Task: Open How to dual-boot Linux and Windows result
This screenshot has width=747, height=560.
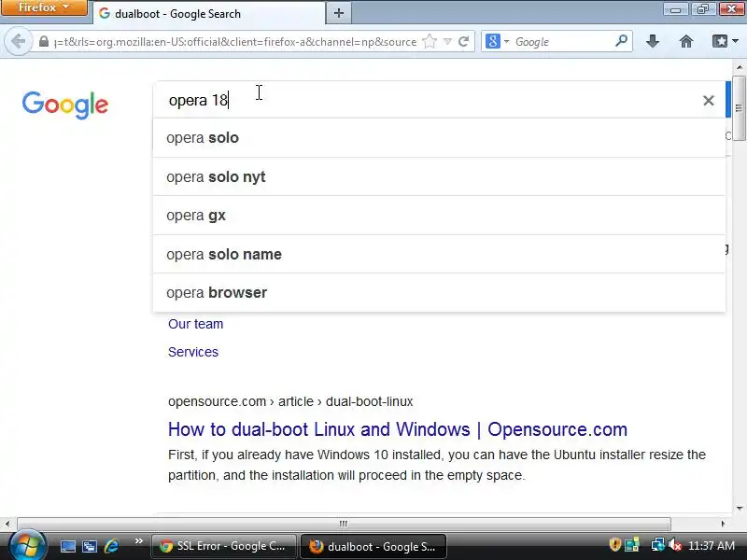Action: [x=398, y=429]
